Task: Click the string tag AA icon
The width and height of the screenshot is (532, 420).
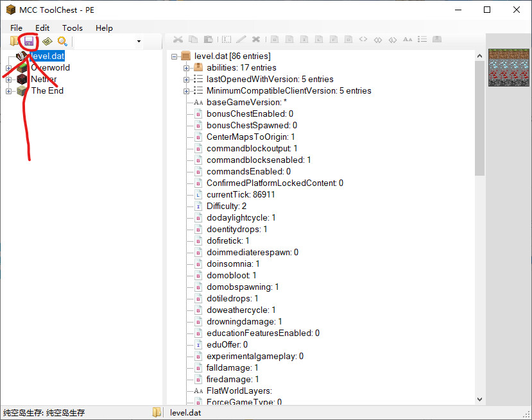Action: (408, 39)
